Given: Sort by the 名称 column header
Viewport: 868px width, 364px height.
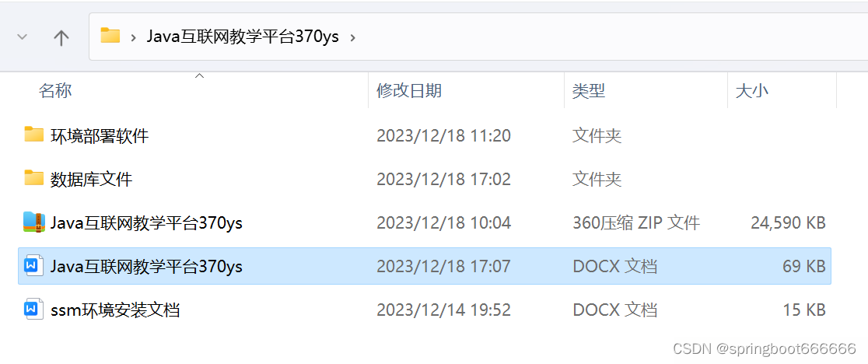Looking at the screenshot, I should tap(54, 90).
